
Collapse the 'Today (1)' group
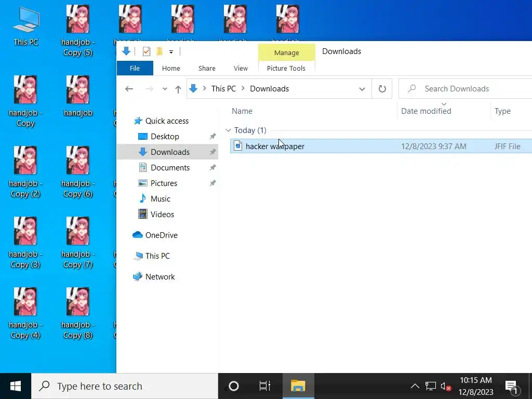click(x=228, y=130)
